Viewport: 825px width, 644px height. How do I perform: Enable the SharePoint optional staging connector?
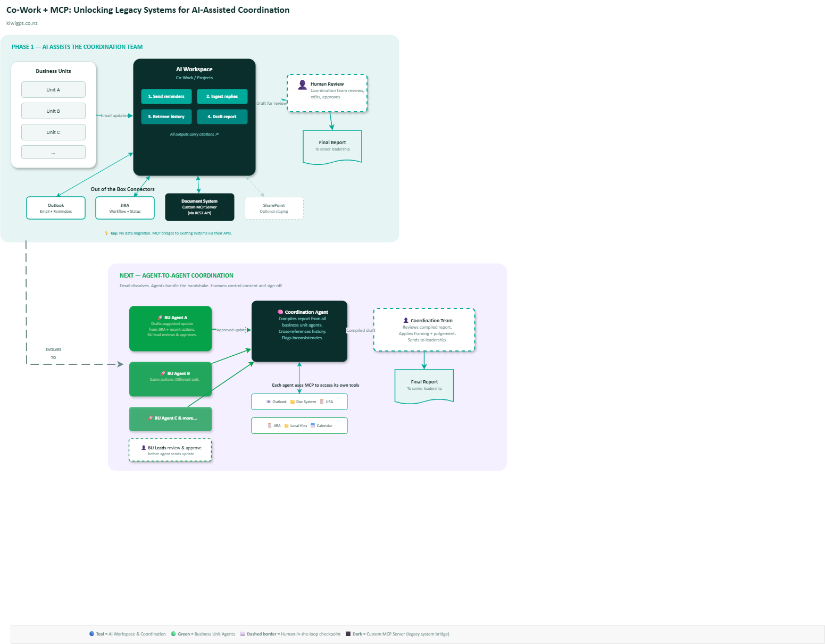coord(273,207)
